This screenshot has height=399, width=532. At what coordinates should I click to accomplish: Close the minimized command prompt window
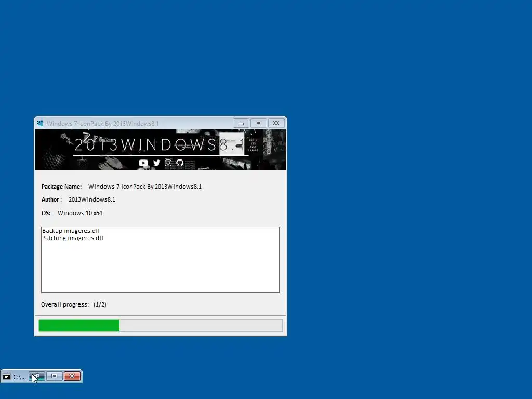point(72,376)
